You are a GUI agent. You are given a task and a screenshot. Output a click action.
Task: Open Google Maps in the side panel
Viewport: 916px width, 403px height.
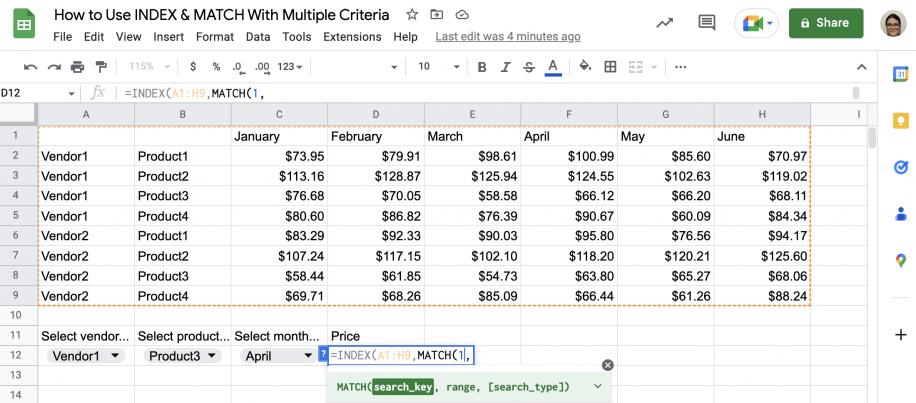(x=900, y=260)
